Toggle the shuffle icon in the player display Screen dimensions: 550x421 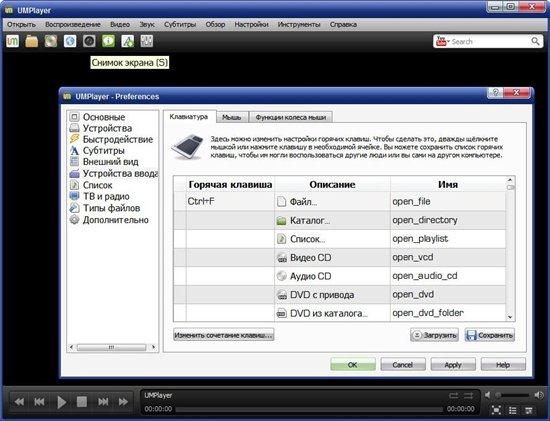(x=469, y=396)
